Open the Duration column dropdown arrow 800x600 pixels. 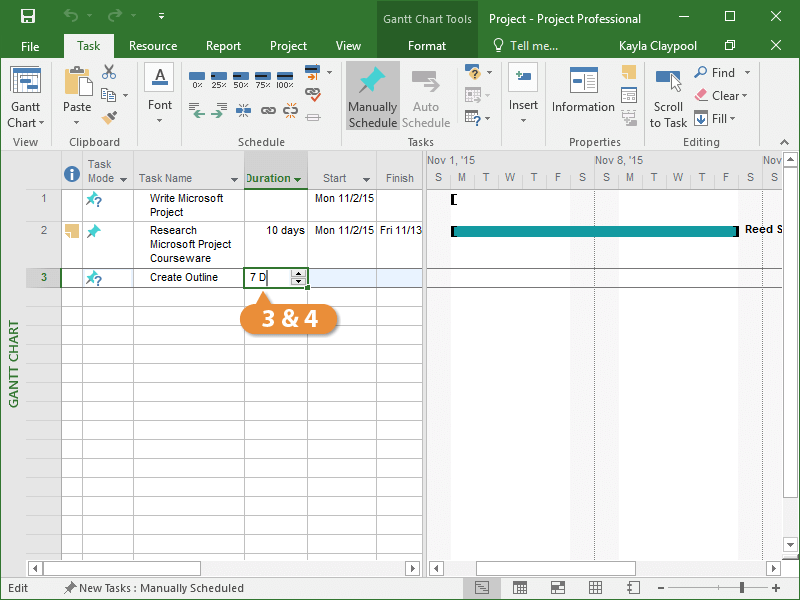pyautogui.click(x=298, y=180)
